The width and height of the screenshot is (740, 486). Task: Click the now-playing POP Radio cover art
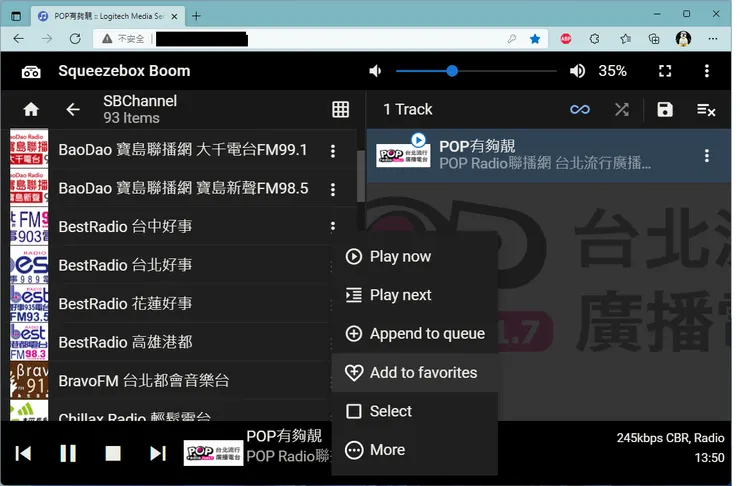pyautogui.click(x=213, y=453)
